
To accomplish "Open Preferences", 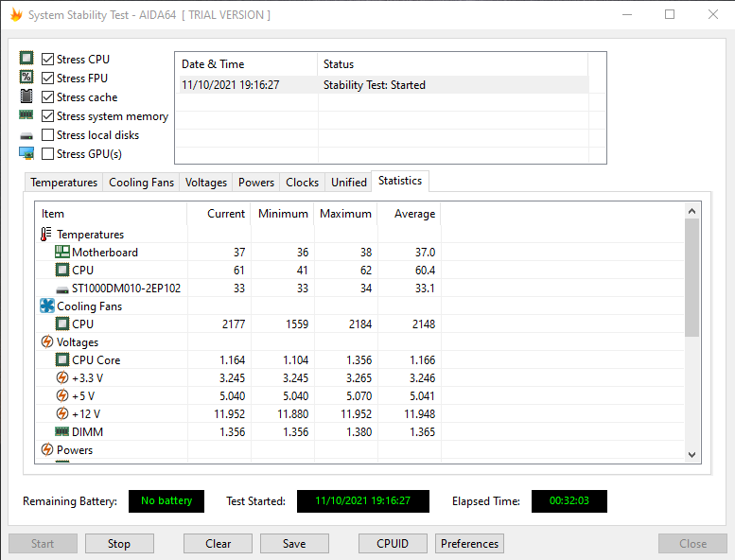I will (470, 544).
